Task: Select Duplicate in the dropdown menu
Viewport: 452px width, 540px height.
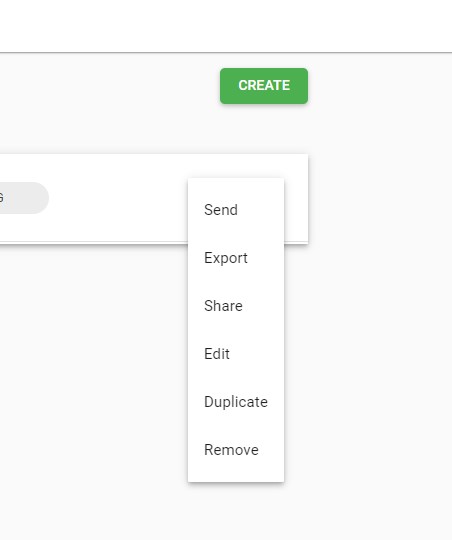Action: click(x=236, y=402)
